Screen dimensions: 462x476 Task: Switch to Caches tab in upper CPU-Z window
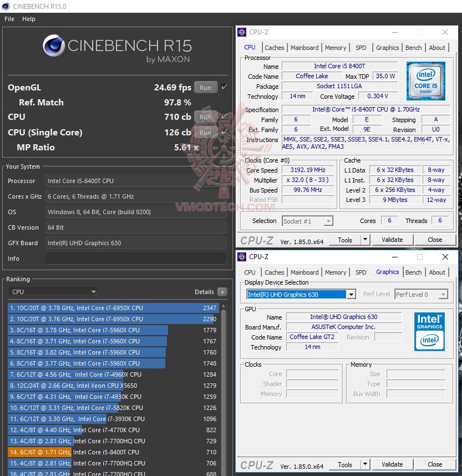[x=274, y=48]
